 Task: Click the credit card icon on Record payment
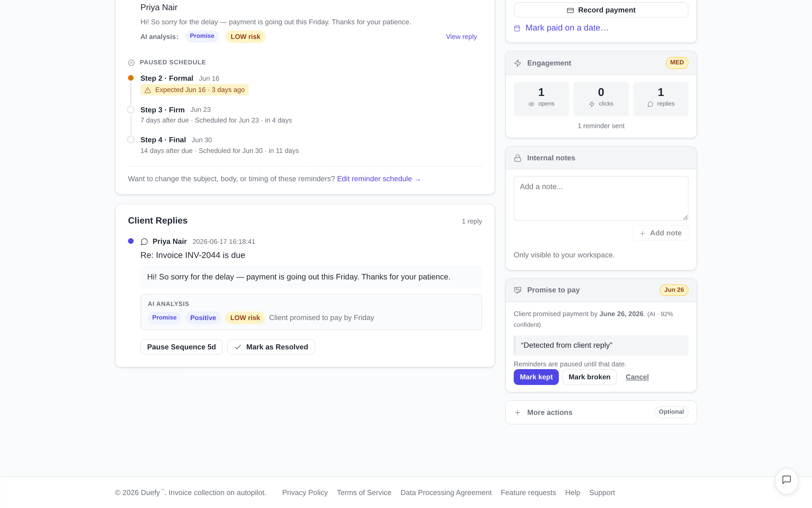[x=570, y=10]
